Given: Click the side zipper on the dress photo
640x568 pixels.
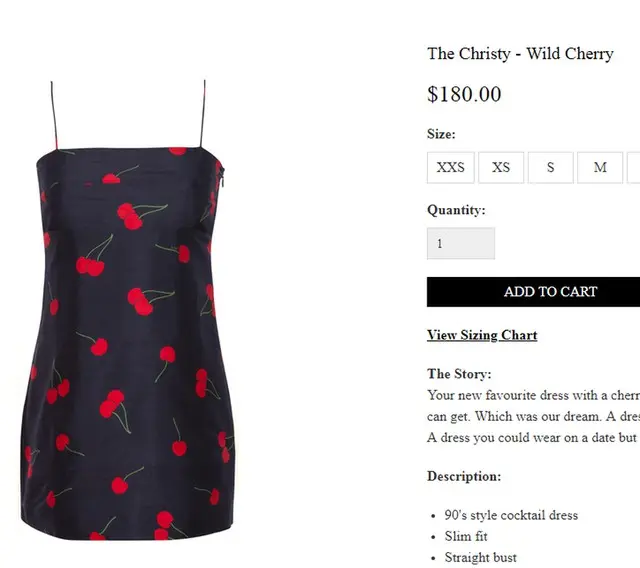Looking at the screenshot, I should click(x=222, y=178).
